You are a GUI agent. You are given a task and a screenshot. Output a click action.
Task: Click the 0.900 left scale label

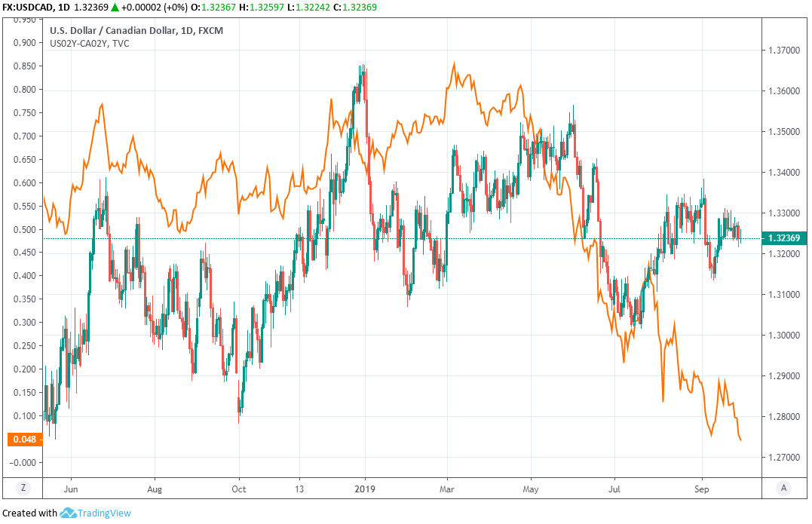click(25, 43)
